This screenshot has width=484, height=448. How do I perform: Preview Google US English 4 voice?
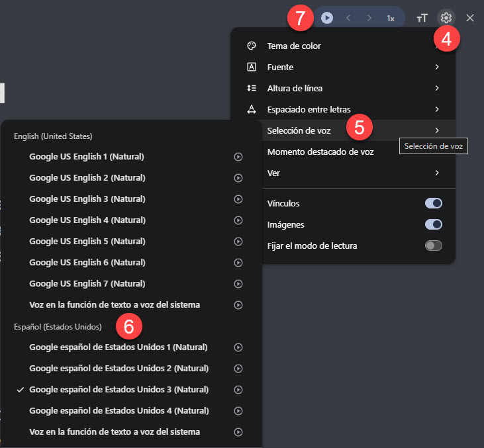(x=238, y=220)
